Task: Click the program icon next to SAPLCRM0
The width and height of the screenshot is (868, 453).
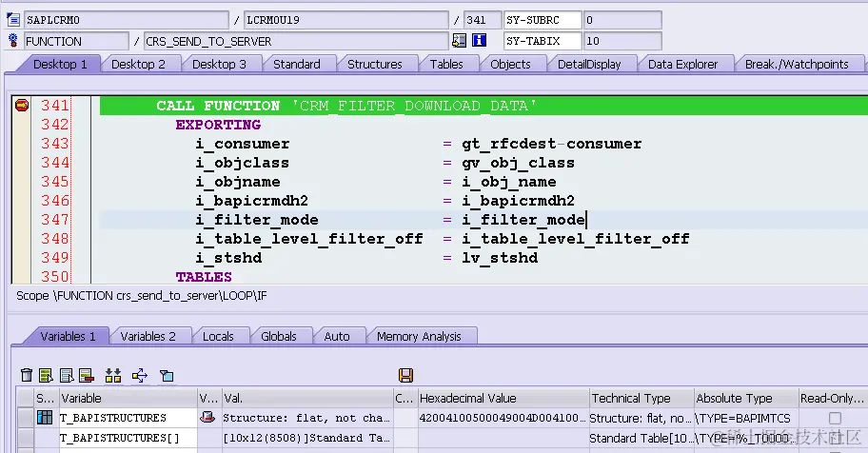Action: click(x=13, y=20)
